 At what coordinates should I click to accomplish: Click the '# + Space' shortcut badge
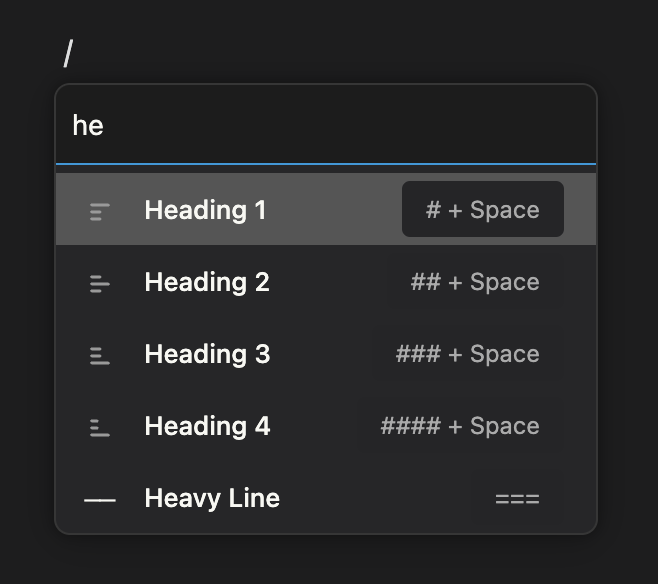[x=482, y=210]
